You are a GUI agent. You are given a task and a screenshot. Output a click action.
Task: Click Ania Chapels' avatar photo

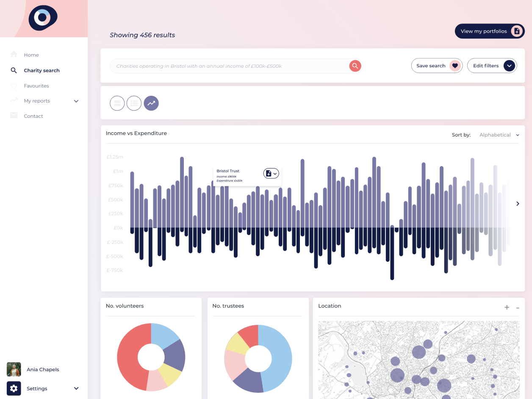tap(14, 369)
